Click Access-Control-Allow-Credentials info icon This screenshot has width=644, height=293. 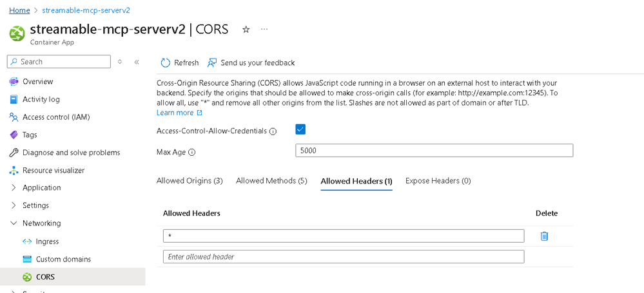(273, 131)
